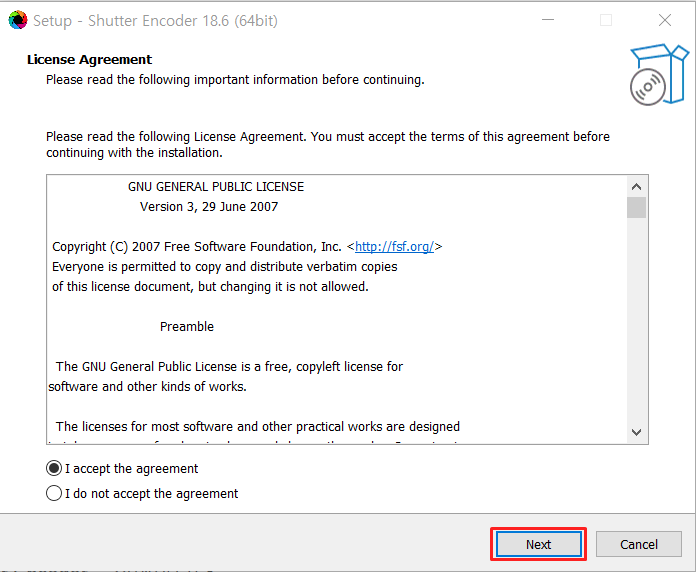Click "Everyone is permitted to copy" license line
Viewport: 696px width, 572px height.
click(225, 267)
